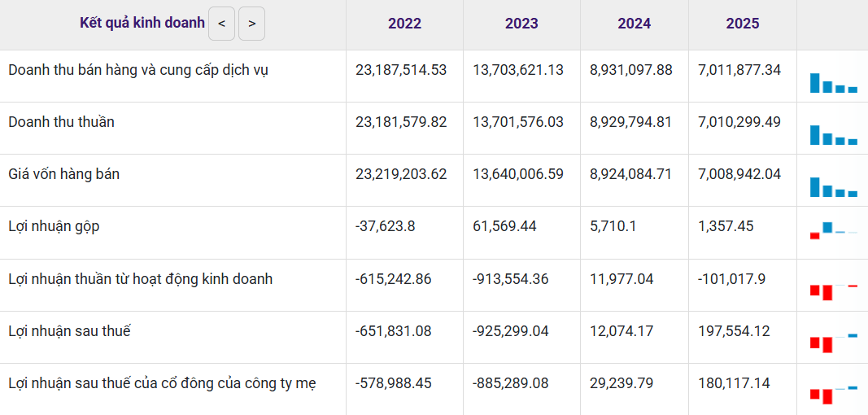Open the sparkline chart for công ty mẹ profit row
This screenshot has height=415, width=868.
pos(833,395)
